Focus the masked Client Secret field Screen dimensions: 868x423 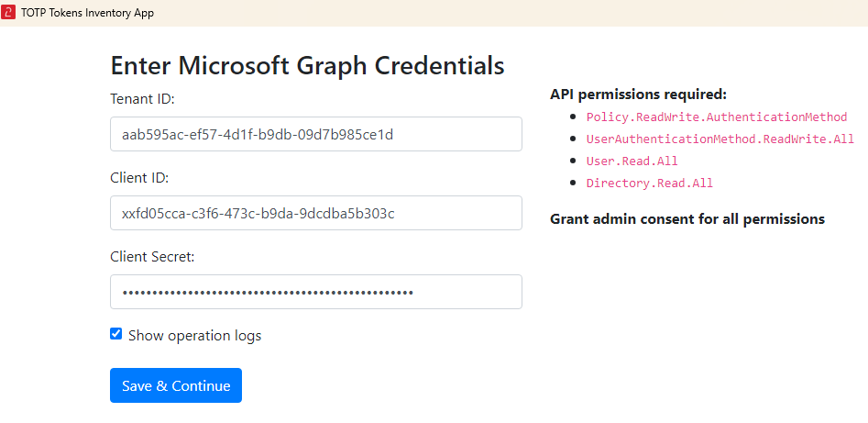(x=315, y=292)
